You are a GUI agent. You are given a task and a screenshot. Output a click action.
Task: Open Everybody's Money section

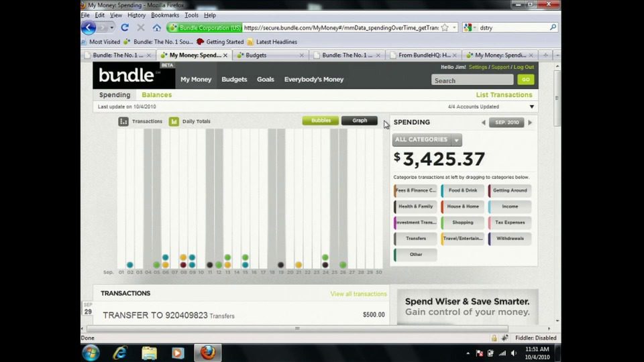click(314, 79)
